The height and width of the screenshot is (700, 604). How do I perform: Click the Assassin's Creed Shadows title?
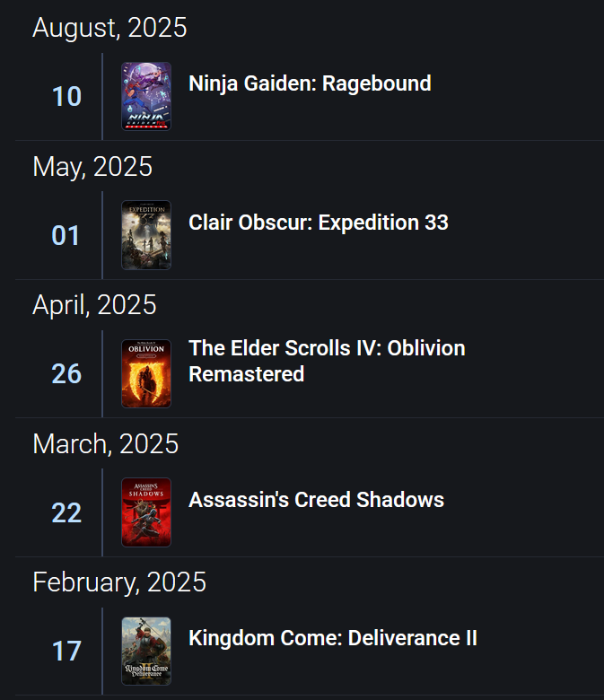[x=316, y=500]
